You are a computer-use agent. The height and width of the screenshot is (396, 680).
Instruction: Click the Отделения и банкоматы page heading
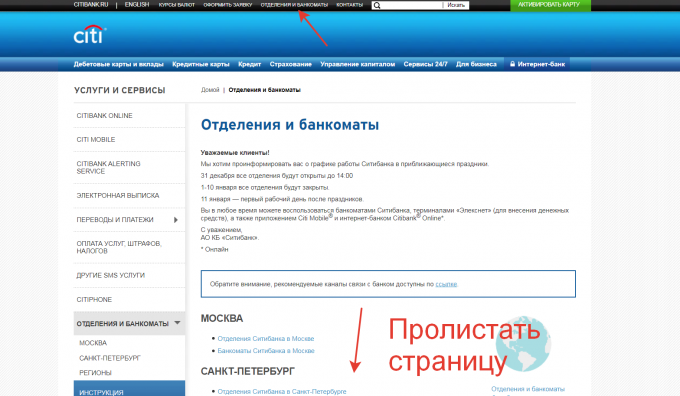290,125
